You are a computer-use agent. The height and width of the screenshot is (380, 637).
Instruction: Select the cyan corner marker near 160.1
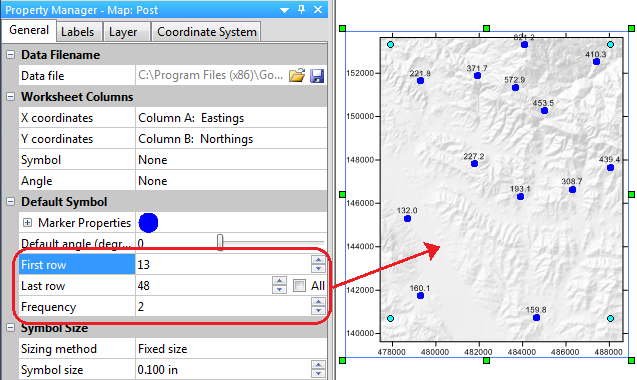(390, 318)
